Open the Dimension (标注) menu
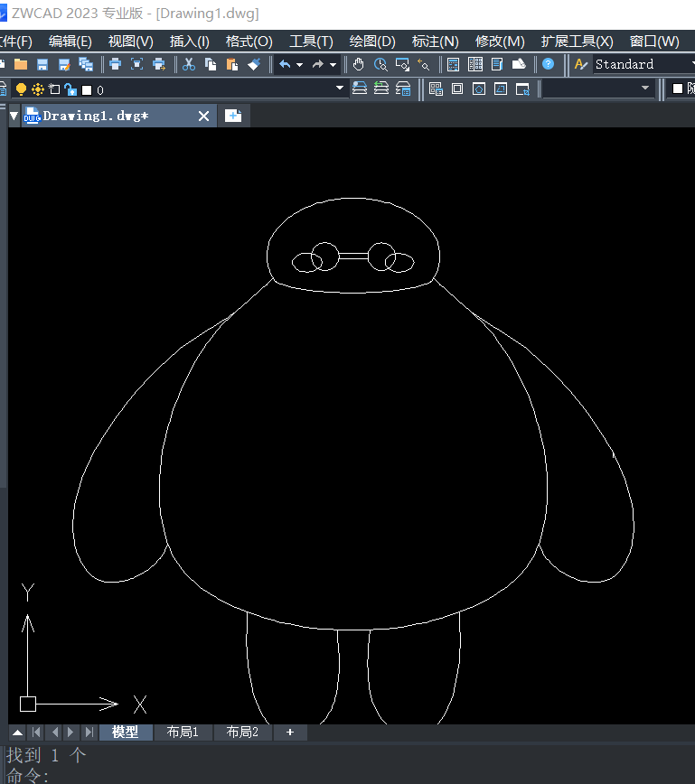Viewport: 695px width, 784px height. coord(435,41)
